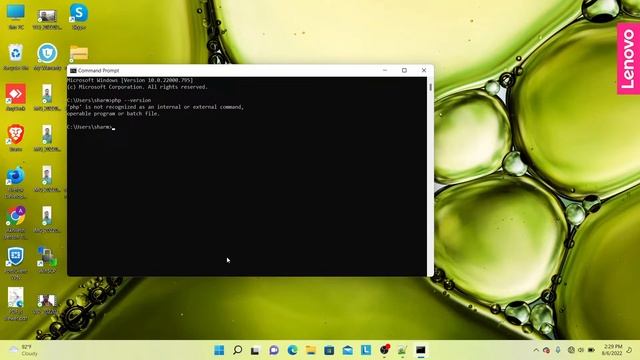The image size is (640, 360).
Task: Open the green picture app on taskbar
Action: pos(402,350)
